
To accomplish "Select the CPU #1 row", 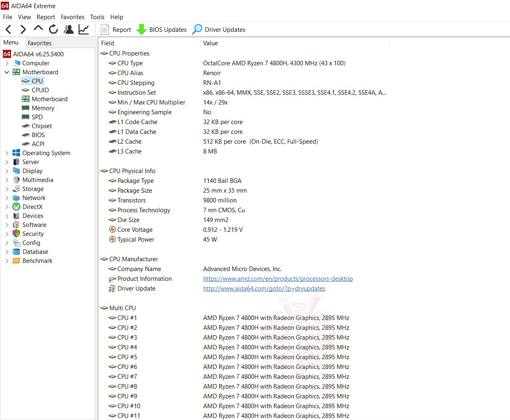I will 245,318.
